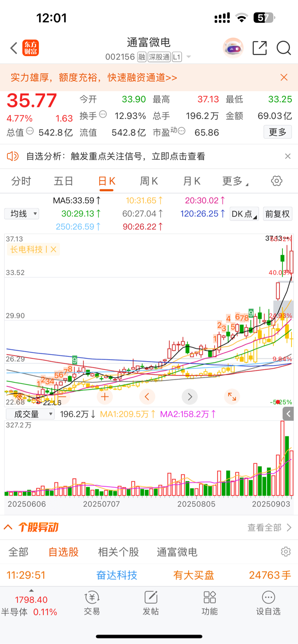298x644 pixels.
Task: Open the 奋达科技 stock link
Action: pos(117,575)
